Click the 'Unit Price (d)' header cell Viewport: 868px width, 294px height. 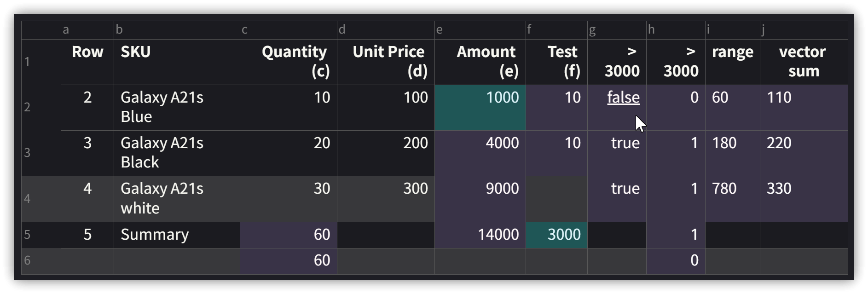point(386,62)
